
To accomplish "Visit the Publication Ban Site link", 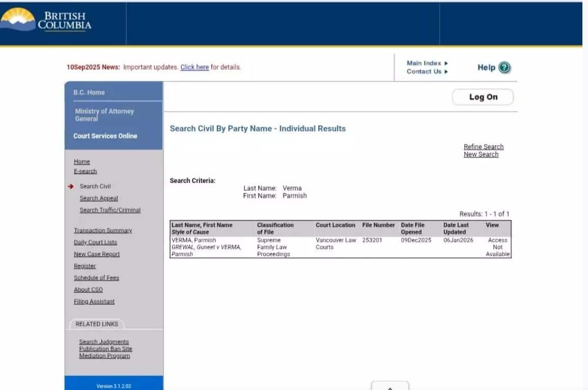I will click(x=105, y=349).
